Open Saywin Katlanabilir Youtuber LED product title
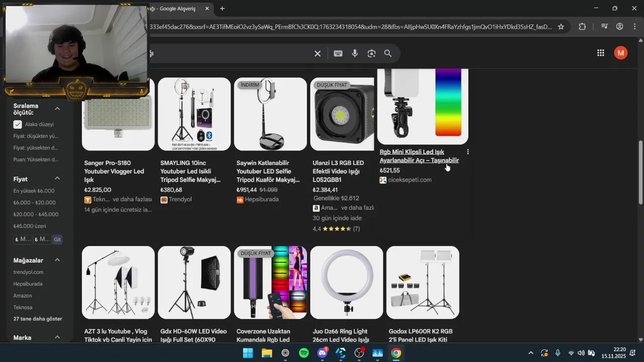The width and height of the screenshot is (644, 362). coord(268,171)
